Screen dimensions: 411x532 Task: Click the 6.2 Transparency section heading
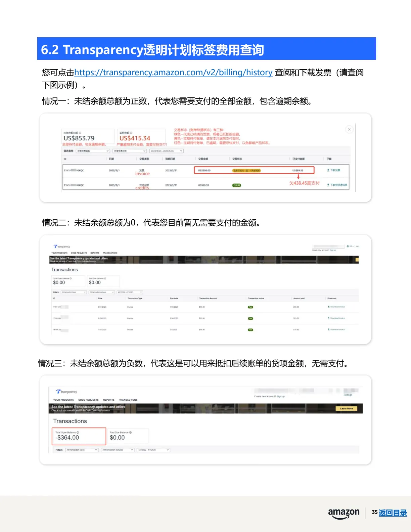point(152,50)
